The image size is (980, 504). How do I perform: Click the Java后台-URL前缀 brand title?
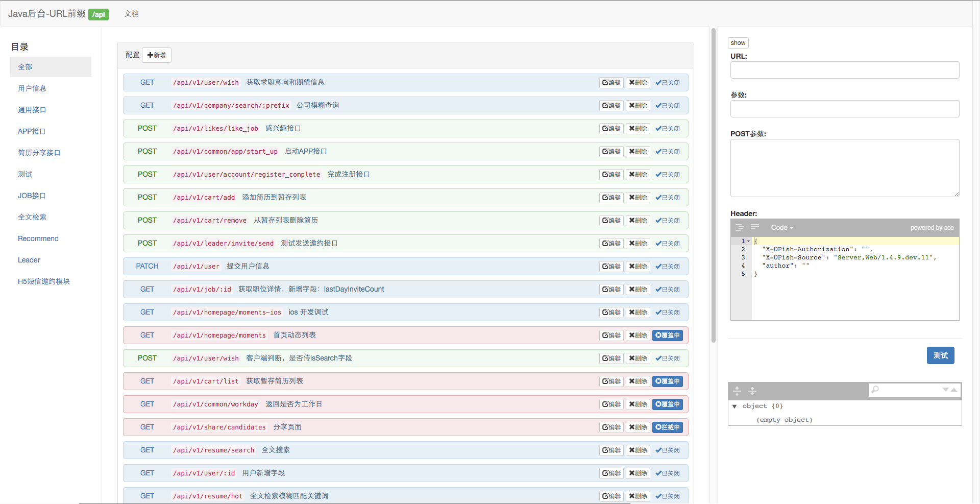coord(47,14)
